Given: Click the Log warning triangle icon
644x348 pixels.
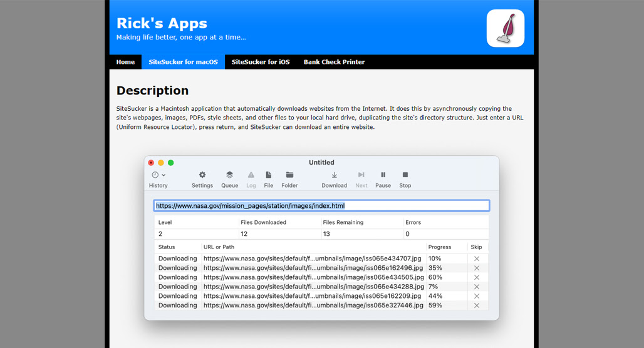Looking at the screenshot, I should [x=251, y=175].
